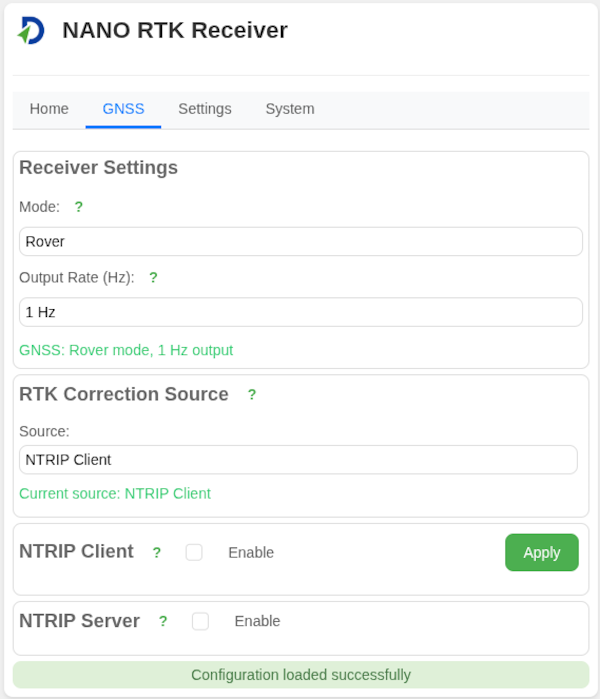Click the NANO RTK Receiver logo icon

(x=31, y=31)
